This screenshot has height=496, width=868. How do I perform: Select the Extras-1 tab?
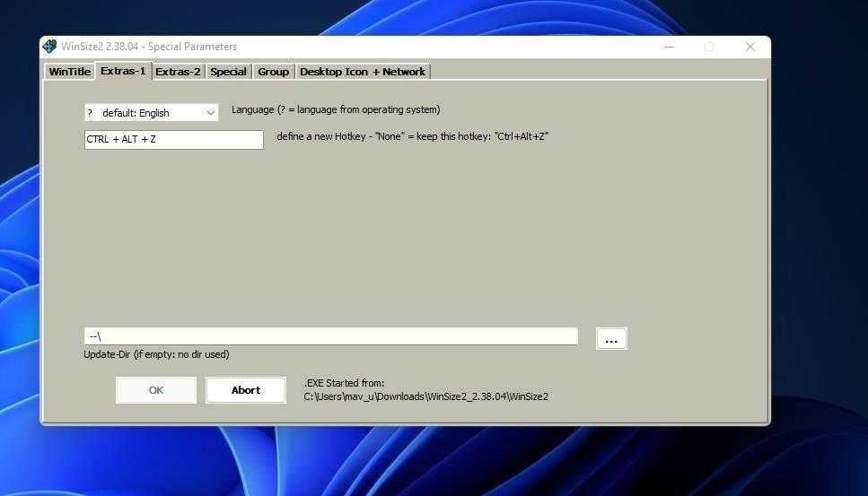coord(123,71)
